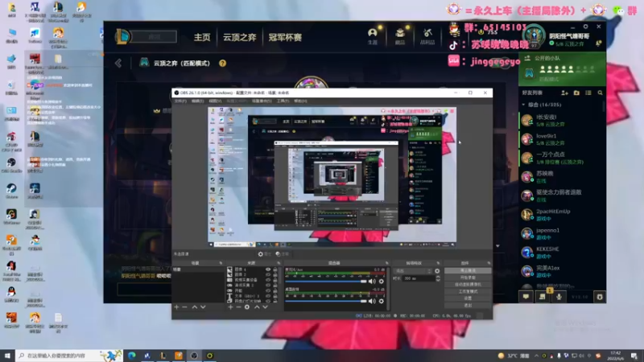This screenshot has width=644, height=362.
Task: Open transition properties gear icon
Action: (x=437, y=271)
